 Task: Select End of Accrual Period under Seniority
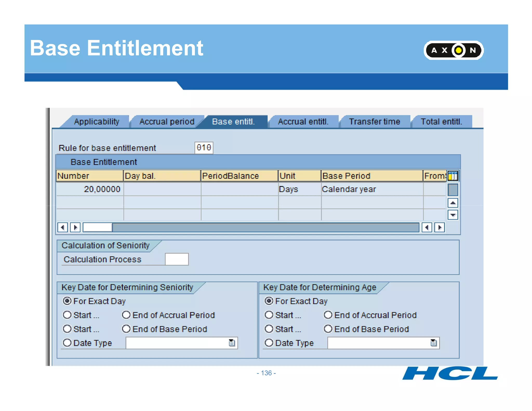[x=126, y=315]
